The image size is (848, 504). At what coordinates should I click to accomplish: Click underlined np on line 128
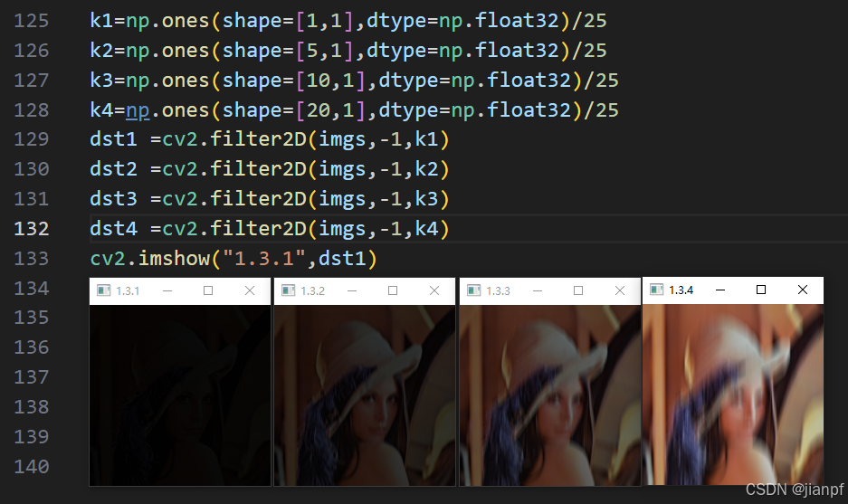click(138, 111)
